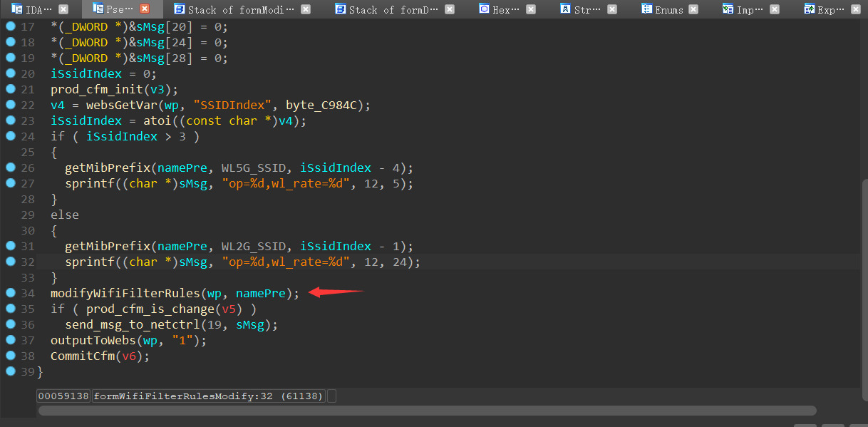Screen dimensions: 868x427
Task: Click the WL5G_SSID constant
Action: coord(254,168)
